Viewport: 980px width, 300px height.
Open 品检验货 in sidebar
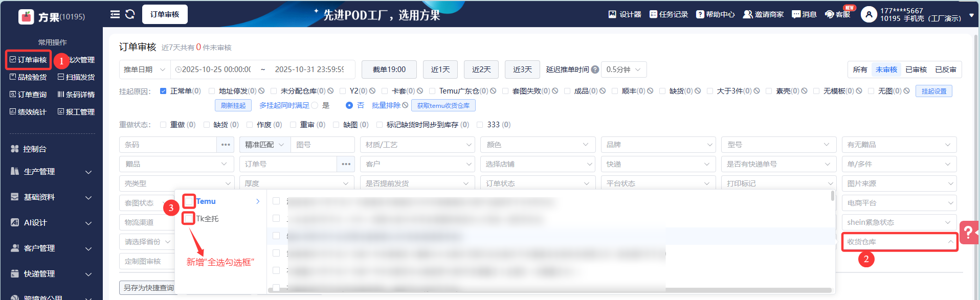pyautogui.click(x=28, y=77)
